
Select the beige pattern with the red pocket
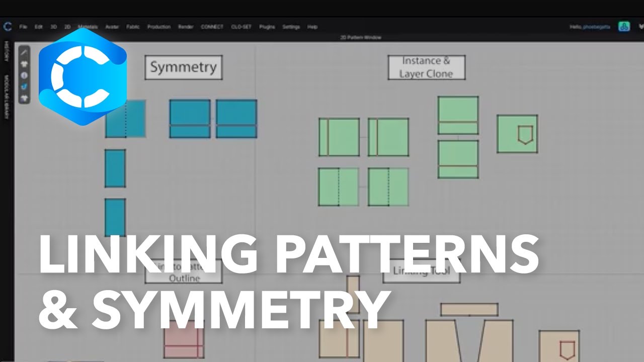click(x=559, y=346)
